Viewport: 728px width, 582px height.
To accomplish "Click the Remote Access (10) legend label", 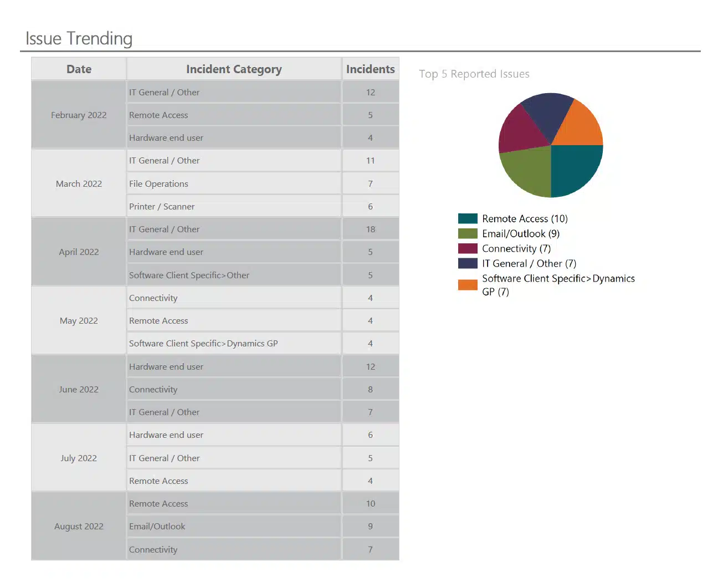I will pos(525,218).
